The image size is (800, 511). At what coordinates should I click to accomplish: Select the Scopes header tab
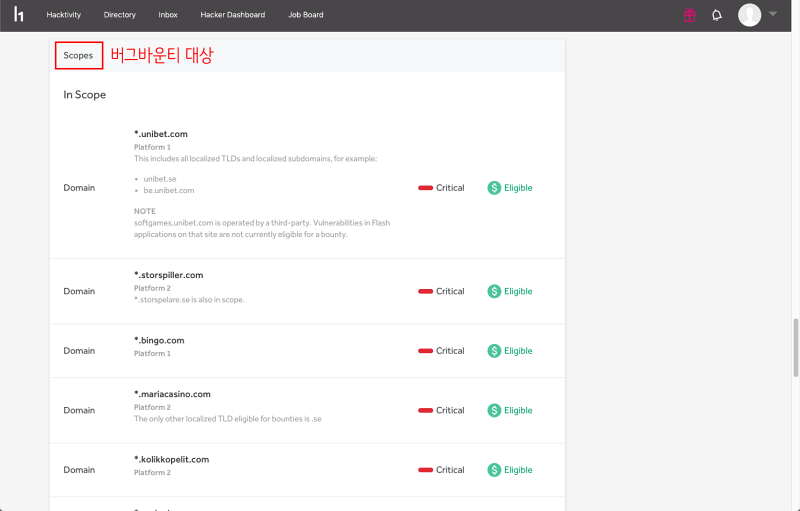click(x=79, y=55)
